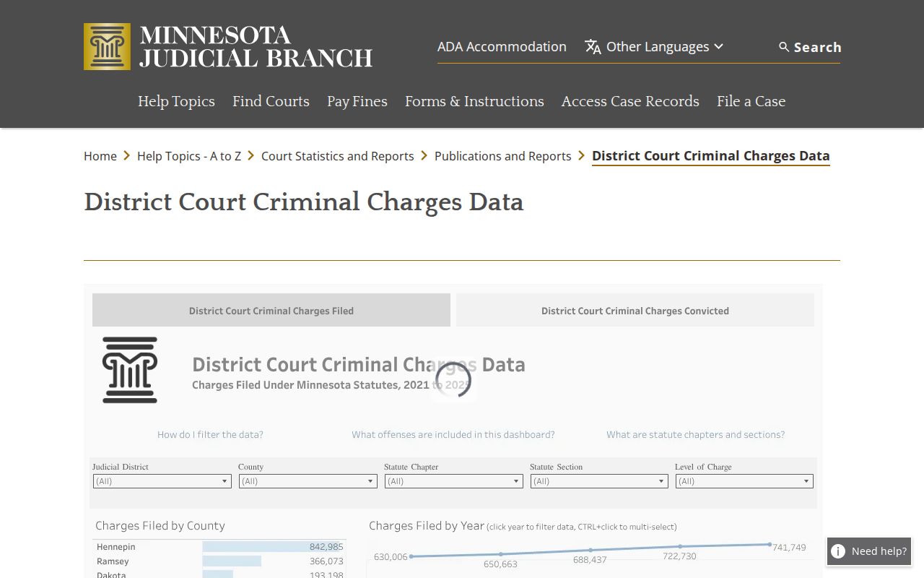Screen dimensions: 924x578
Task: Open Publications and Reports breadcrumb
Action: click(502, 156)
